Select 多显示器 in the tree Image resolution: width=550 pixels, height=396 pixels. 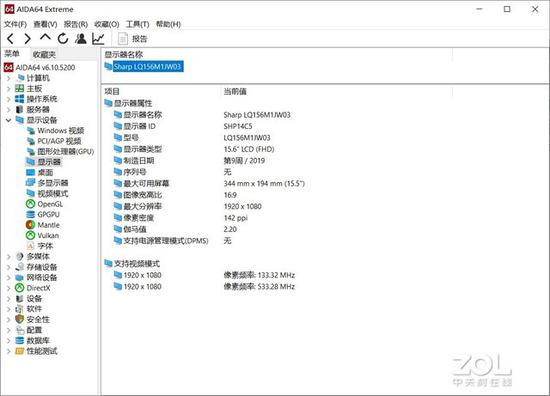coord(53,183)
